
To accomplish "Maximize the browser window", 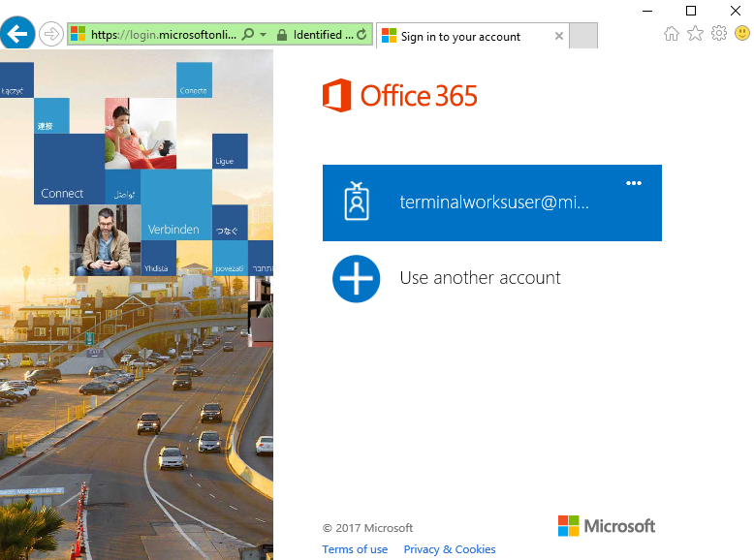I will [691, 11].
